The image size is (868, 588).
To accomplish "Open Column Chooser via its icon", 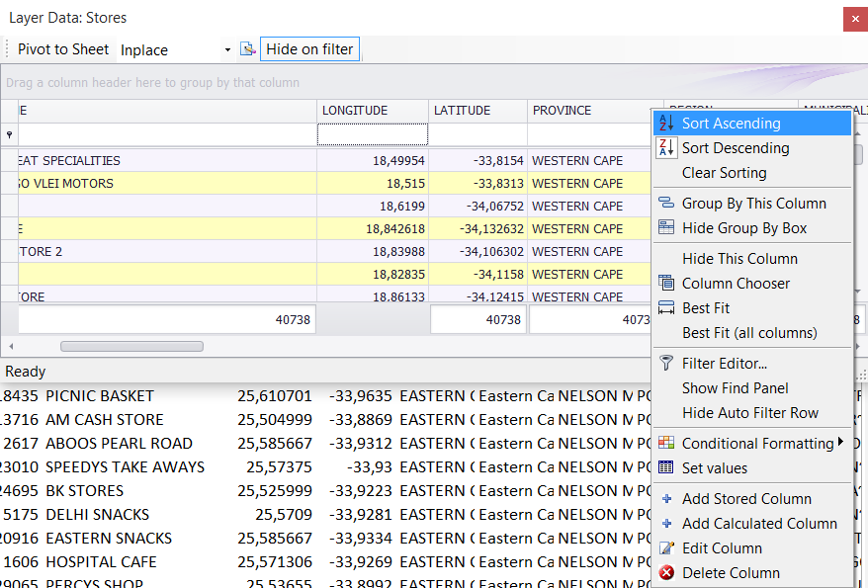I will (x=666, y=283).
